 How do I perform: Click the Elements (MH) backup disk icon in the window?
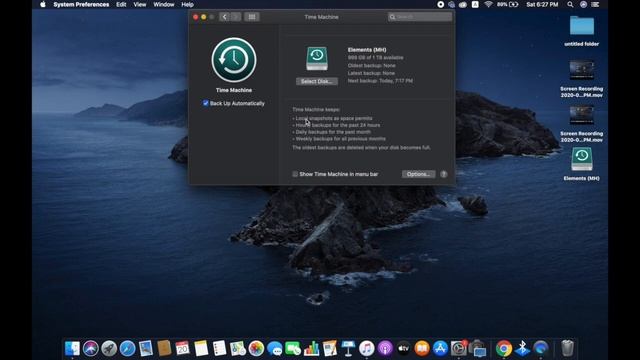(x=317, y=59)
